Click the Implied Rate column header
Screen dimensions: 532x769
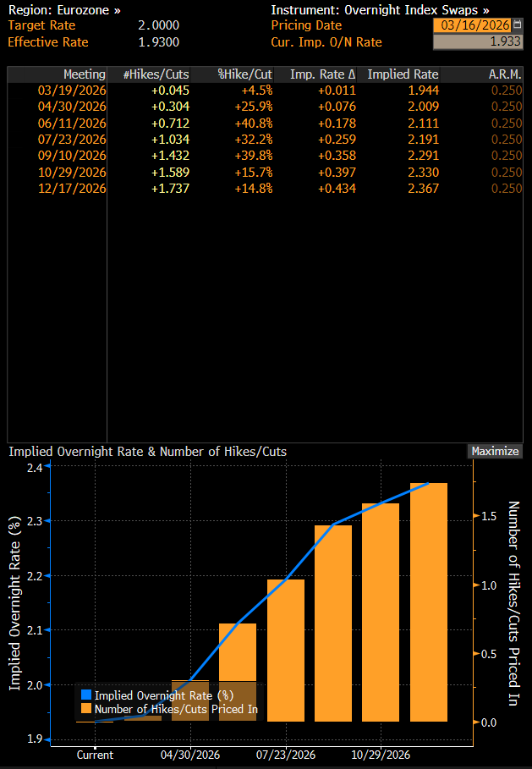[x=403, y=74]
